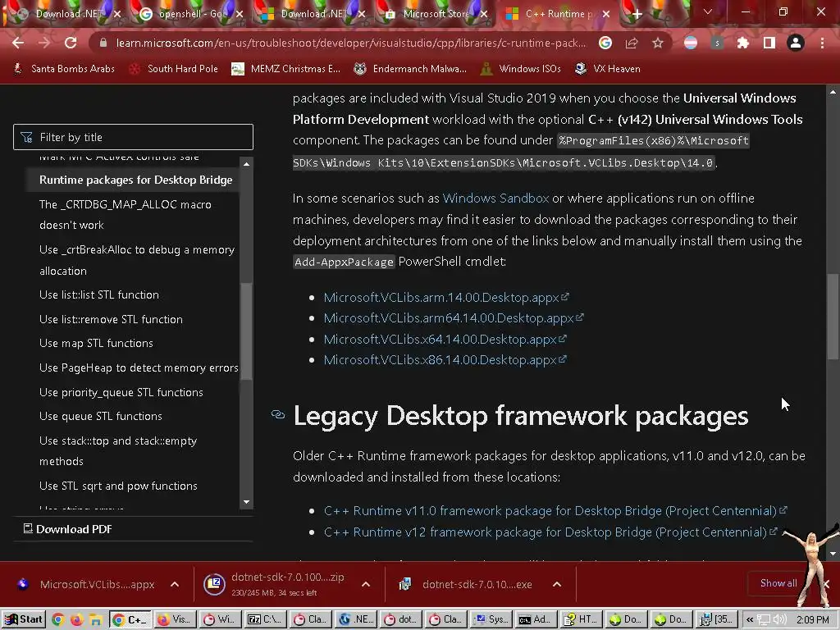Open Use priority_queue STL functions
This screenshot has width=840, height=630.
click(121, 393)
